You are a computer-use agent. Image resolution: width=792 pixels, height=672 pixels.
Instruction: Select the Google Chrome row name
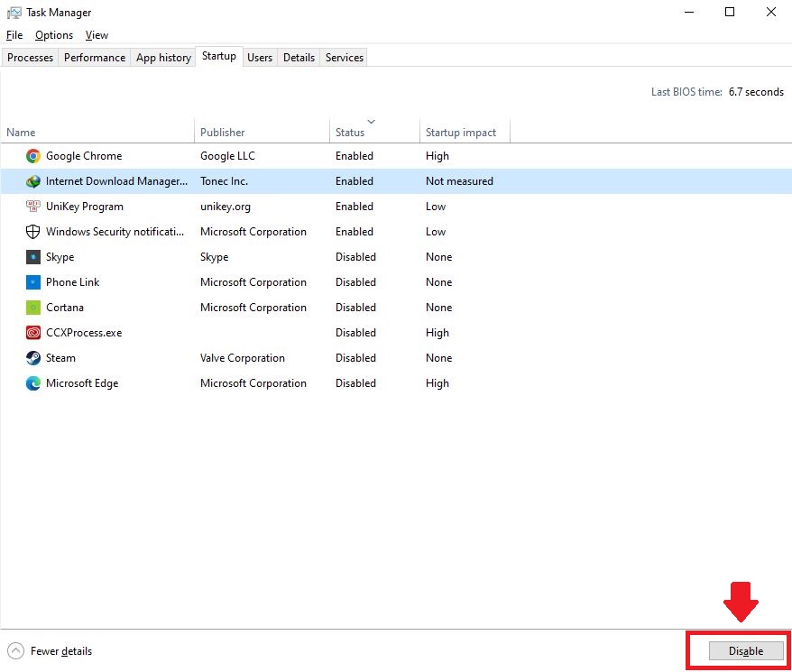[84, 156]
